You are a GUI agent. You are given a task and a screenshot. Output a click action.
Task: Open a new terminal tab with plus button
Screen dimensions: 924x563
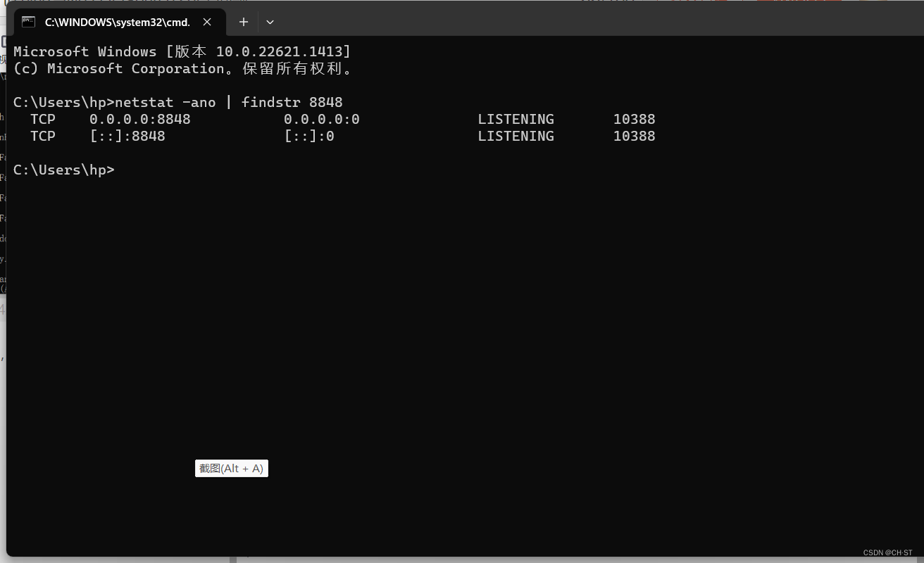click(x=244, y=22)
